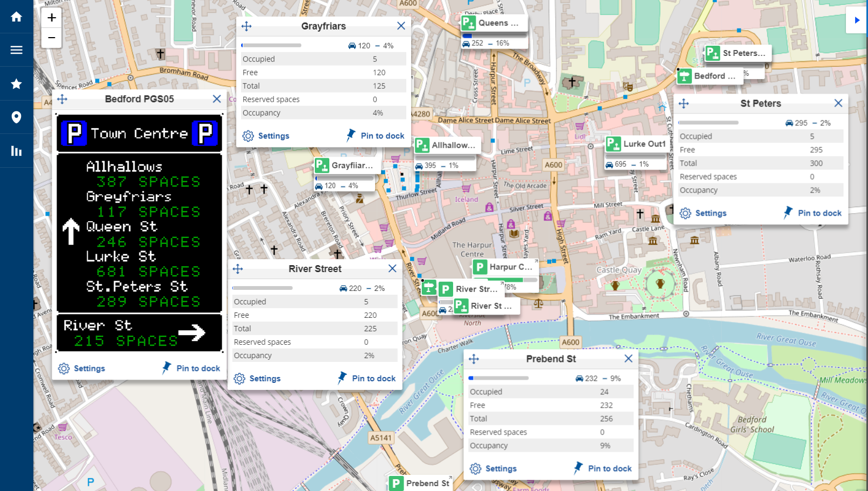Select the River Str... car park marker
The width and height of the screenshot is (868, 491).
[470, 289]
